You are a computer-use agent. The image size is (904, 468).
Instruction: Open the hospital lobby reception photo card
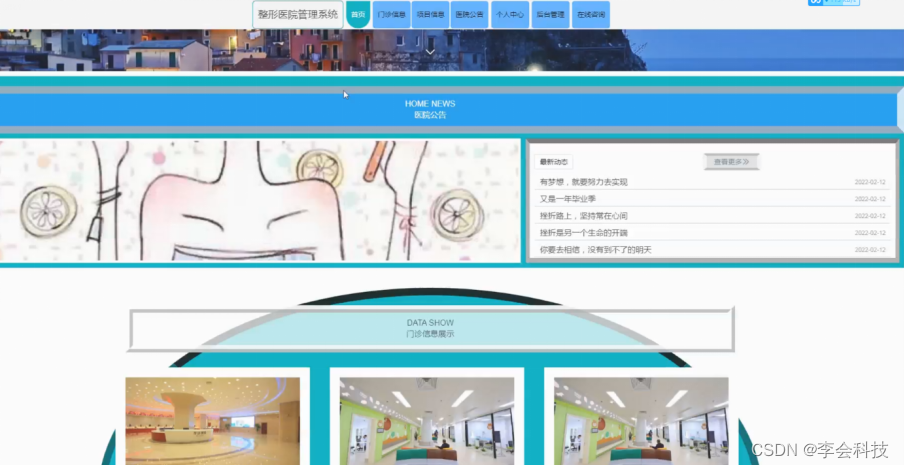point(213,421)
